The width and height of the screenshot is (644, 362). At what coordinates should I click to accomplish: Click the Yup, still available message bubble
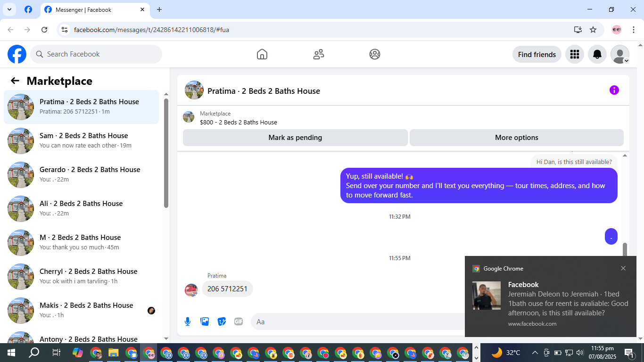(x=479, y=186)
